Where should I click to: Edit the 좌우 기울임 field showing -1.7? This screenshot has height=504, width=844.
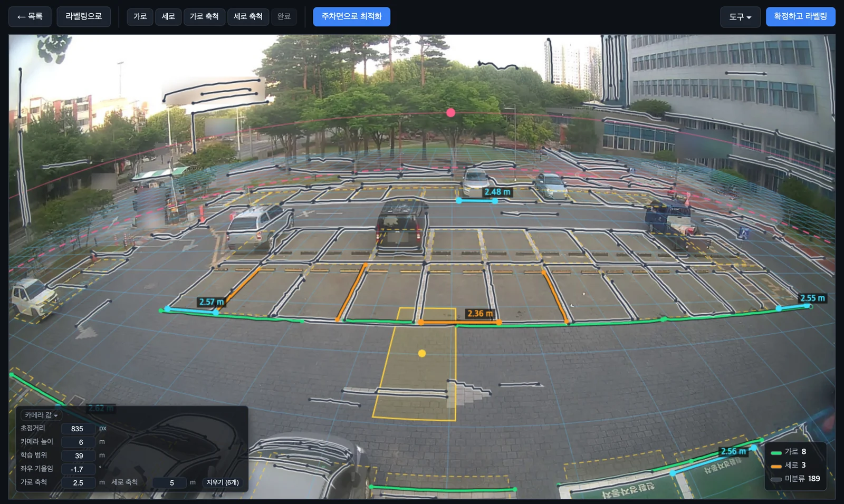[x=78, y=469]
